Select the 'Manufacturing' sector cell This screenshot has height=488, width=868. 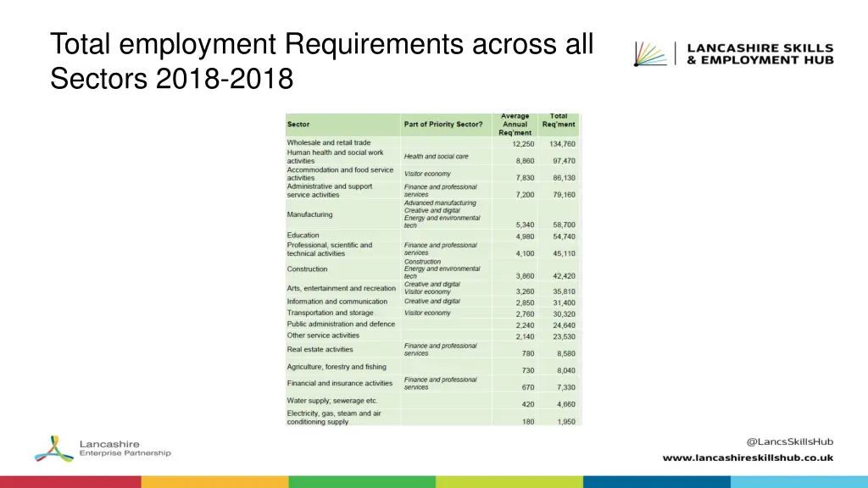pyautogui.click(x=310, y=214)
